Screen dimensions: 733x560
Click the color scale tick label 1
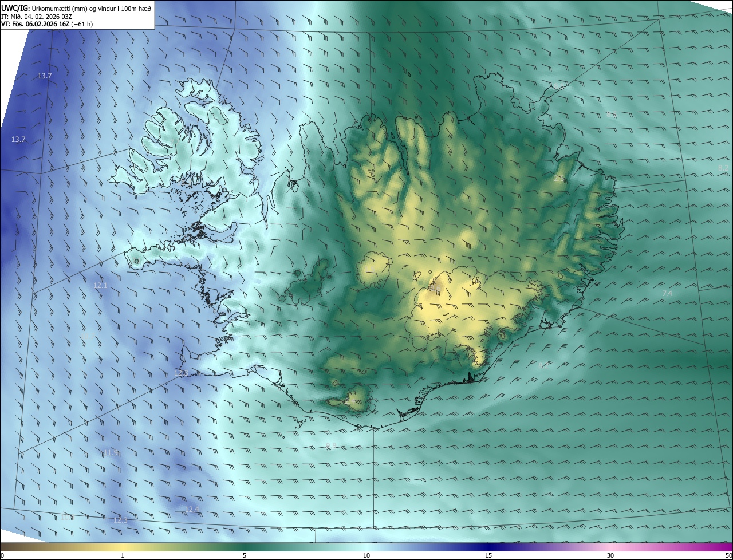pyautogui.click(x=123, y=555)
